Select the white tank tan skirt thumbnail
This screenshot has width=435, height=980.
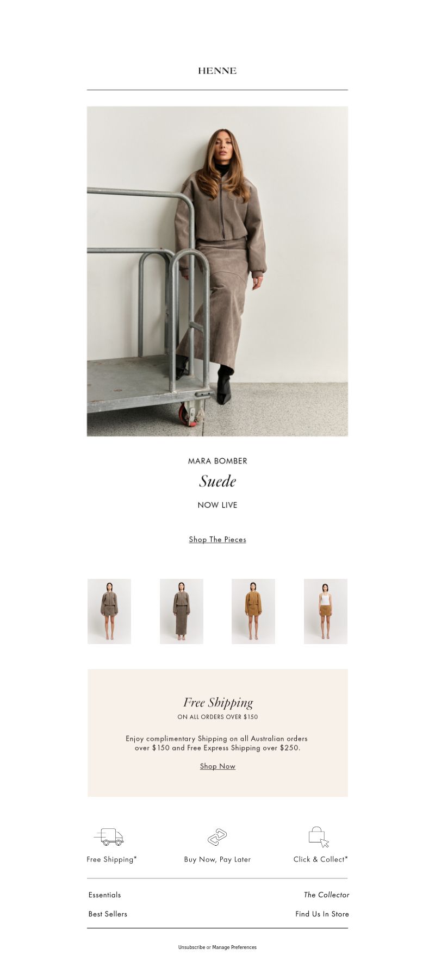326,611
